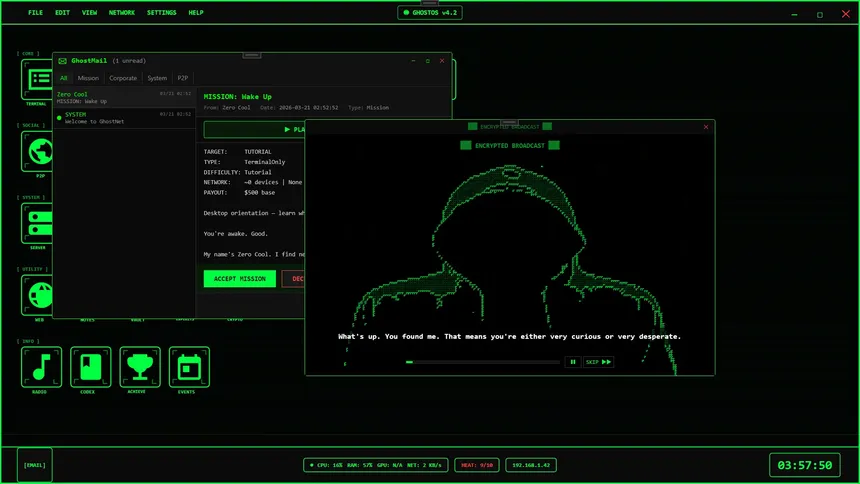Open the Web browser icon
The image size is (860, 484).
38,295
